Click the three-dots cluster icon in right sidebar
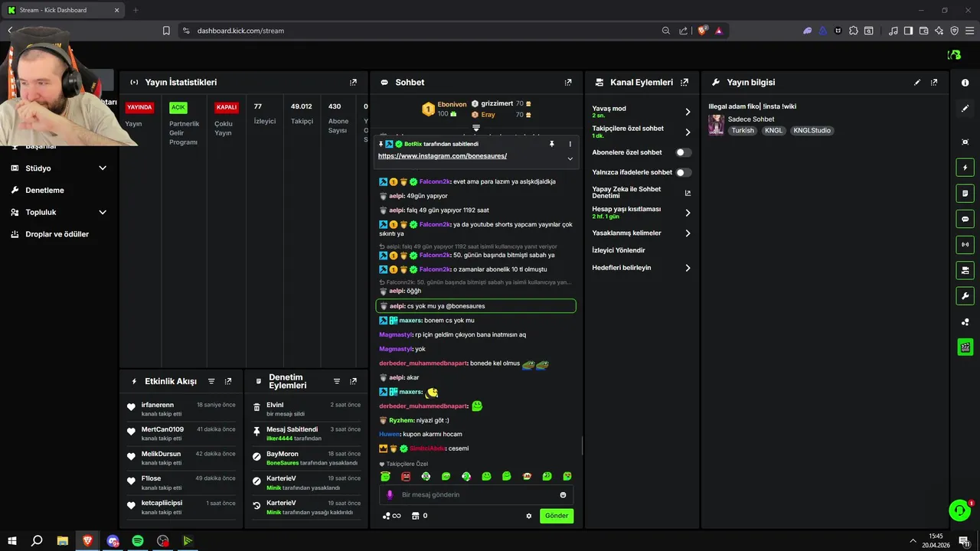 coord(965,322)
